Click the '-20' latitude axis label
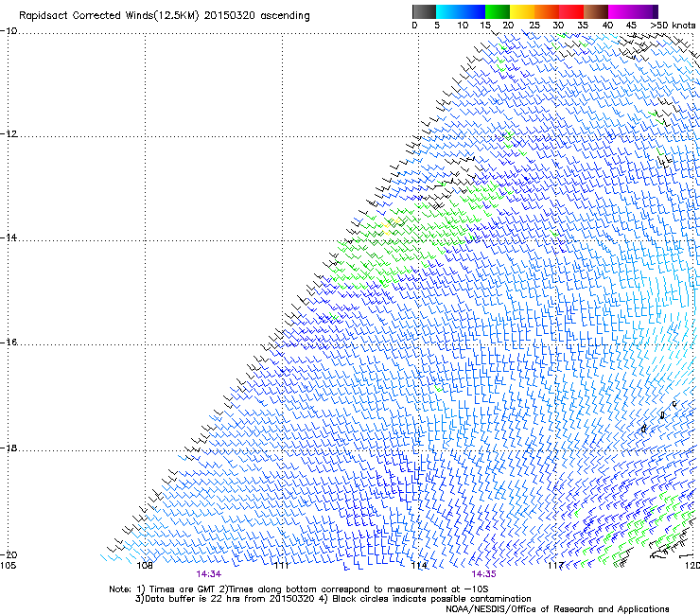Image resolution: width=700 pixels, height=615 pixels. pos(9,554)
